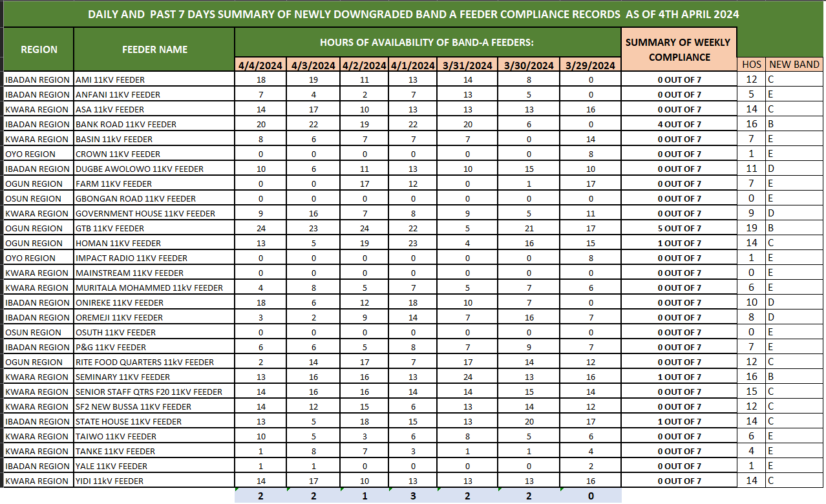Click the bottom total 0 under the 3/29/2024 column
The image size is (826, 504).
coord(590,496)
